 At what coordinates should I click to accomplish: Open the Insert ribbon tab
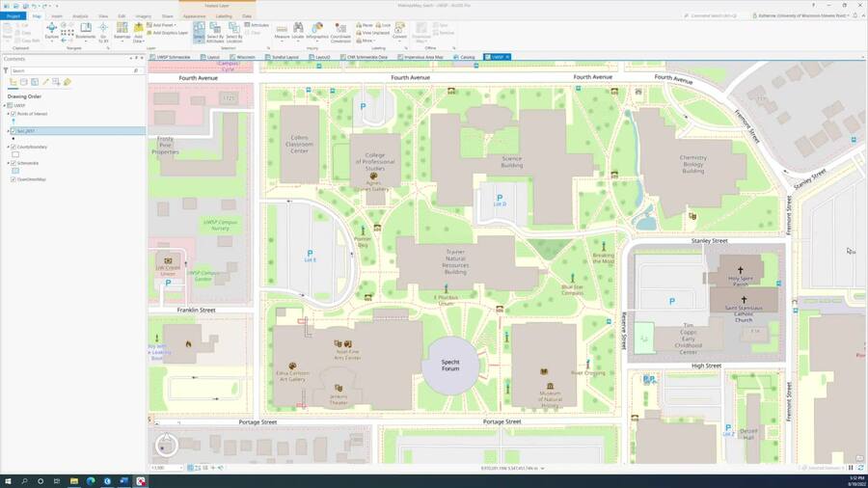coord(57,16)
